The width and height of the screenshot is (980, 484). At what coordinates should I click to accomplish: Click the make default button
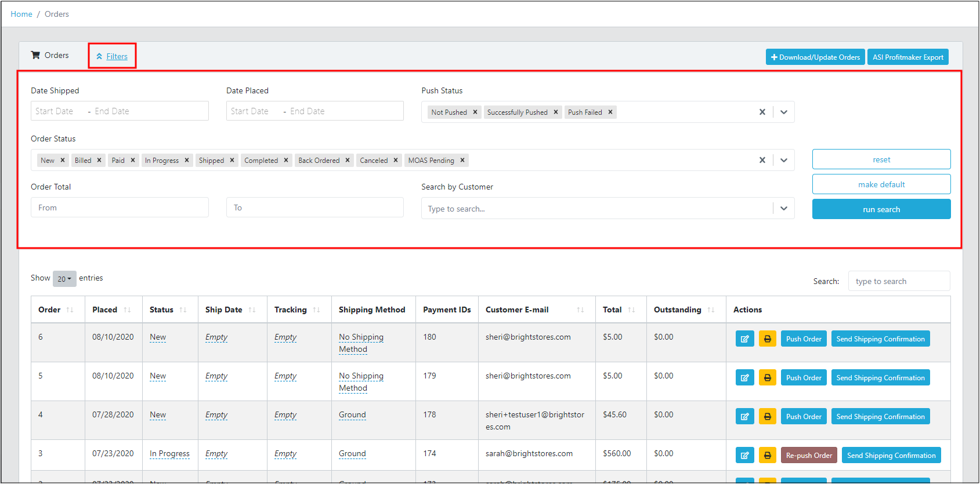[x=881, y=184]
